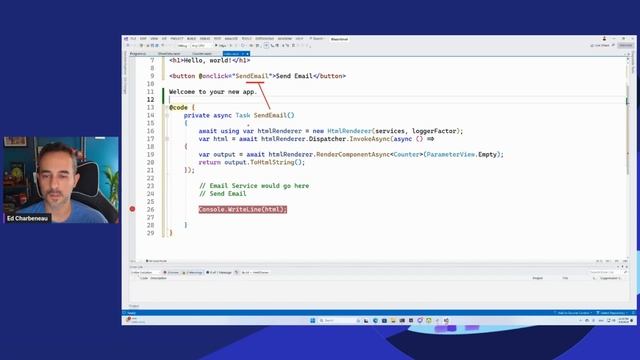The height and width of the screenshot is (360, 640).
Task: Click the @code keyword on line 13
Action: click(x=178, y=107)
